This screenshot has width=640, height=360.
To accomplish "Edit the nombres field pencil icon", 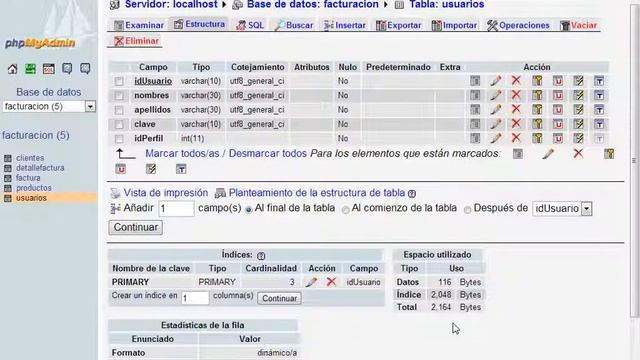I will (496, 95).
